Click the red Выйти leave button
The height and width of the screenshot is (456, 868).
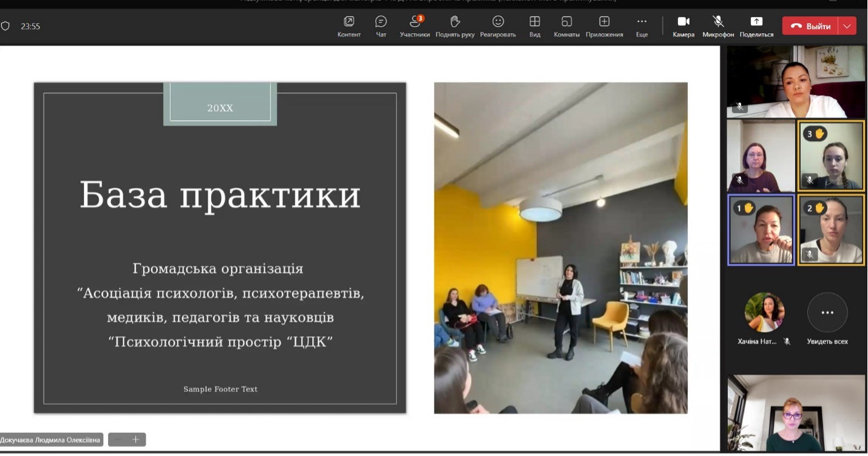click(x=811, y=26)
